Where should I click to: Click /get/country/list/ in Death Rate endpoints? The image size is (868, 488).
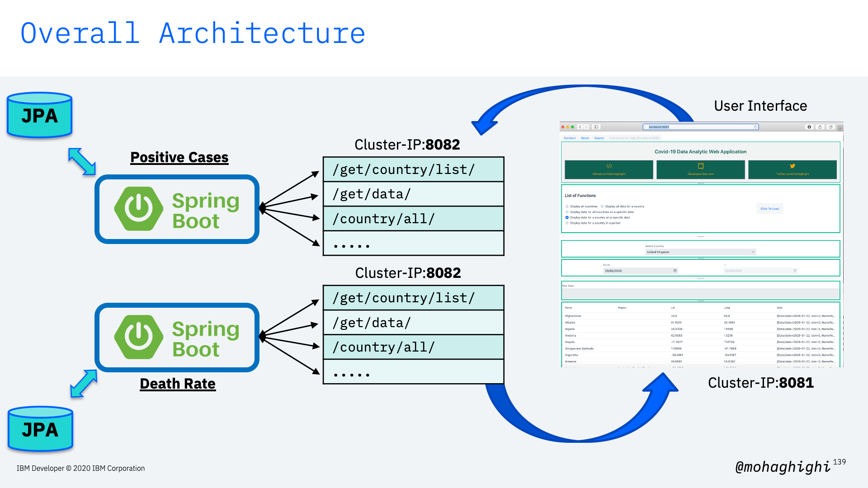413,298
